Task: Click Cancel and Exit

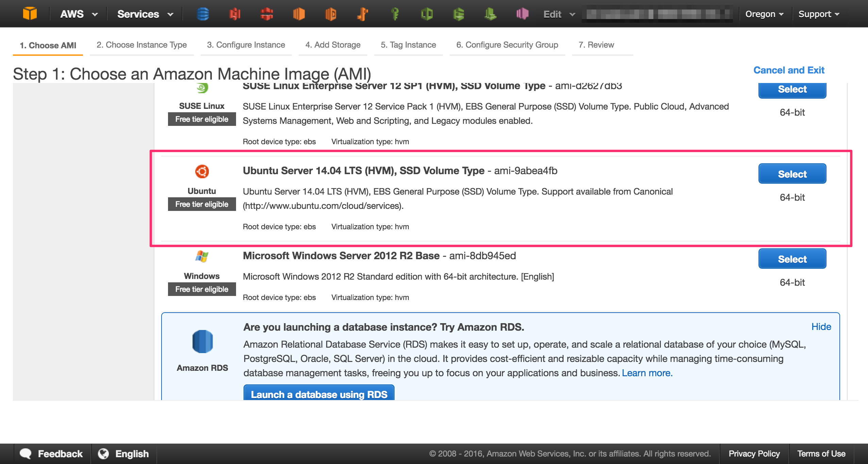Action: 789,70
